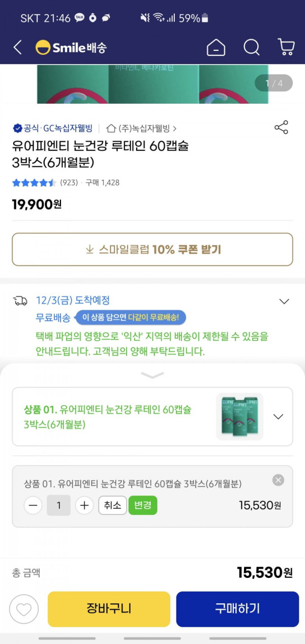Tap the Smile배송 logo

(71, 48)
